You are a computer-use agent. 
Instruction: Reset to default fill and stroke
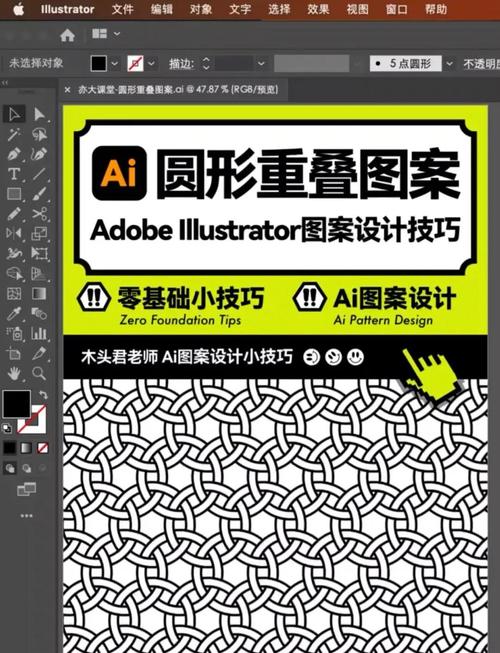[x=7, y=428]
